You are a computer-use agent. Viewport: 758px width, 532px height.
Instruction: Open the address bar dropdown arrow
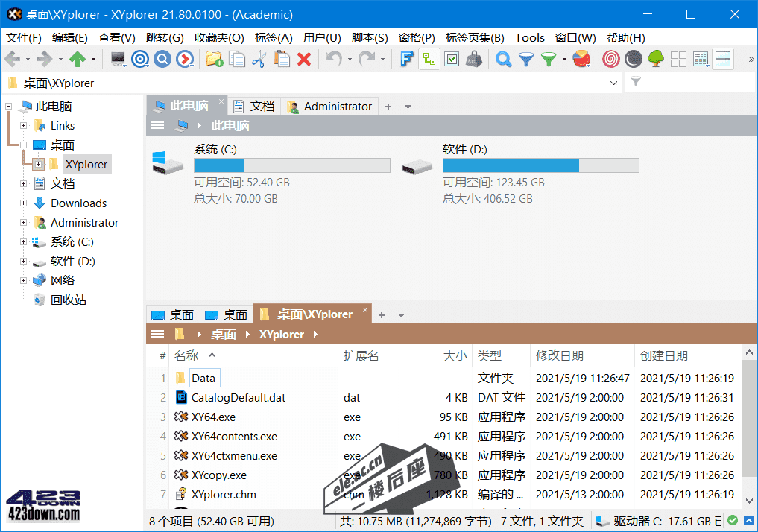click(612, 83)
